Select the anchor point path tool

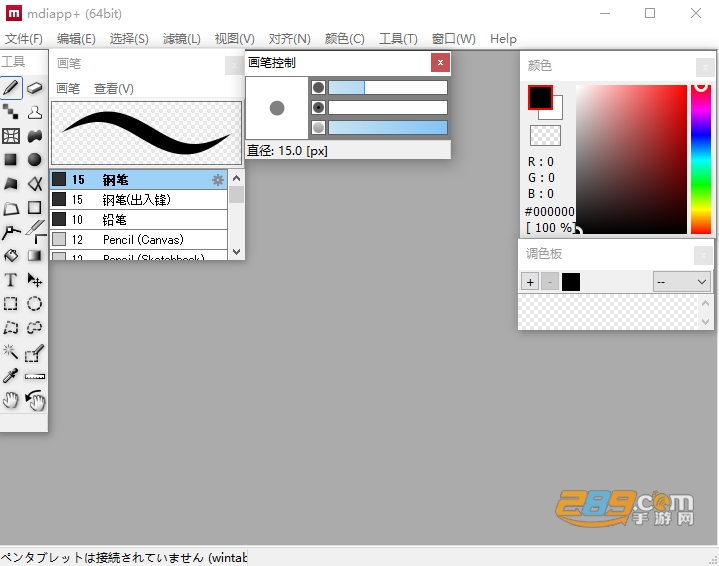point(11,232)
